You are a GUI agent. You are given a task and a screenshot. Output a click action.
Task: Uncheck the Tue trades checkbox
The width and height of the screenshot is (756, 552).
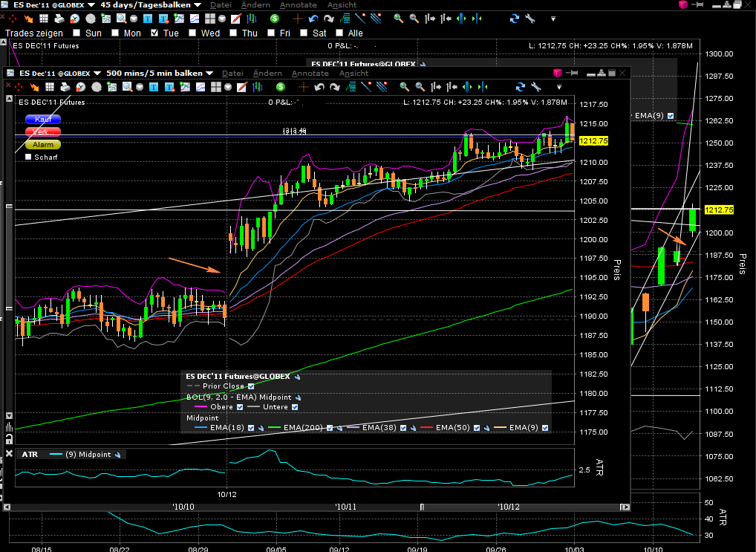tap(154, 33)
